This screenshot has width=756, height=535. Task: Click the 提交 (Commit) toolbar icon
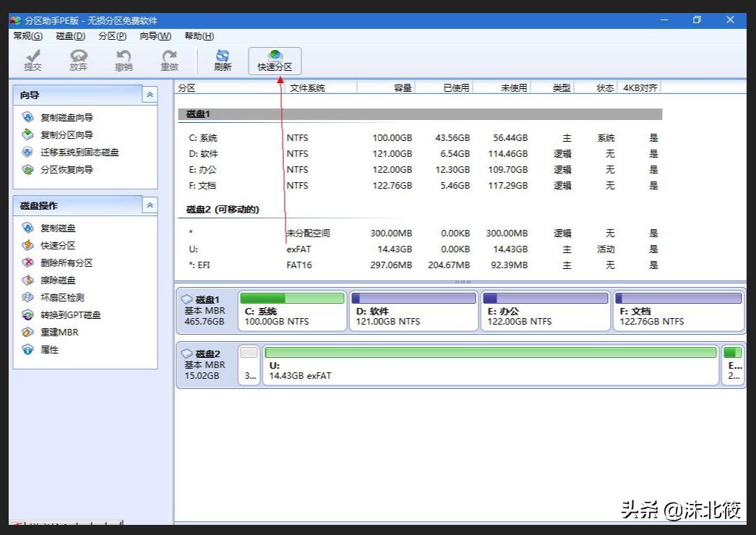32,58
